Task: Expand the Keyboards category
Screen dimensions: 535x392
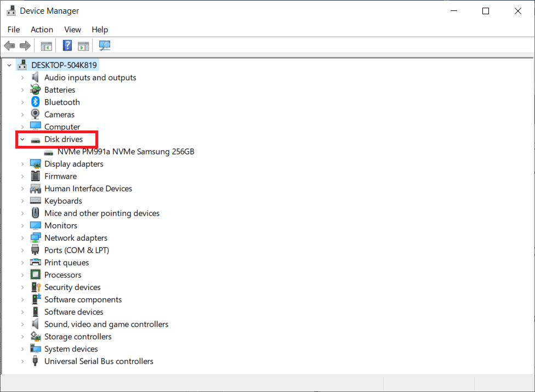Action: click(22, 201)
